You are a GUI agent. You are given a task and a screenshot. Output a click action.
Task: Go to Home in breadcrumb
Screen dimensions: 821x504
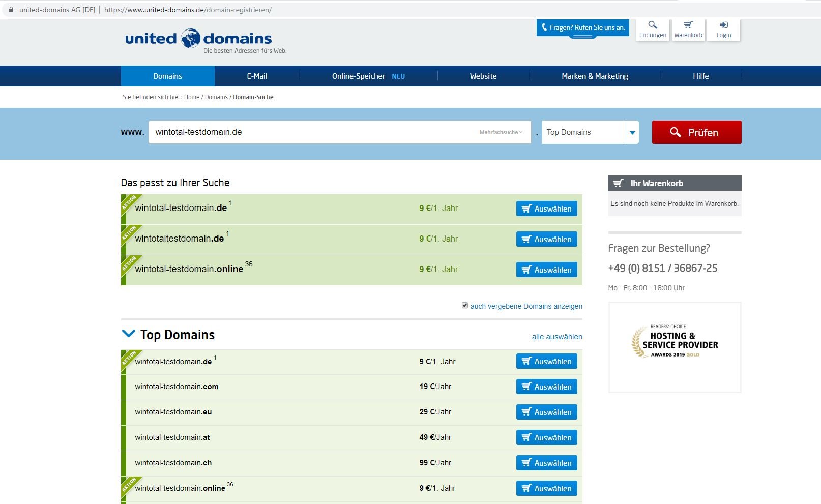[192, 97]
